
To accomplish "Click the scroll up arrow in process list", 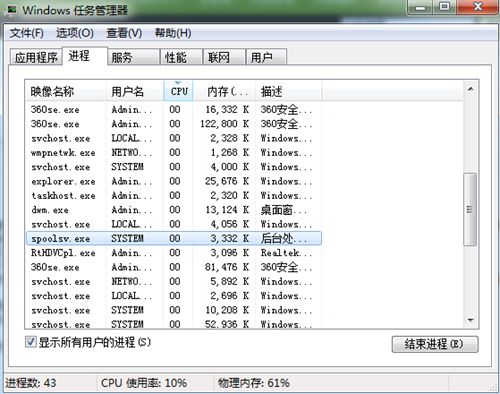I will [470, 89].
